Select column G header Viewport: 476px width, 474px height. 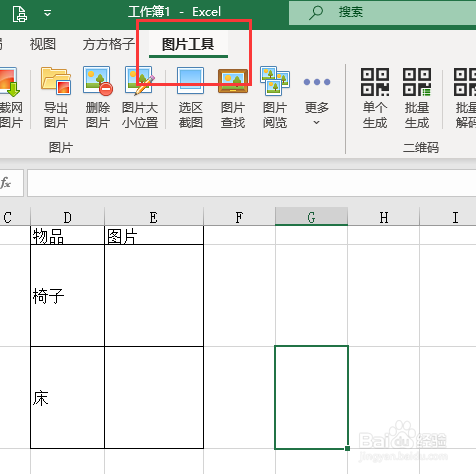[311, 217]
